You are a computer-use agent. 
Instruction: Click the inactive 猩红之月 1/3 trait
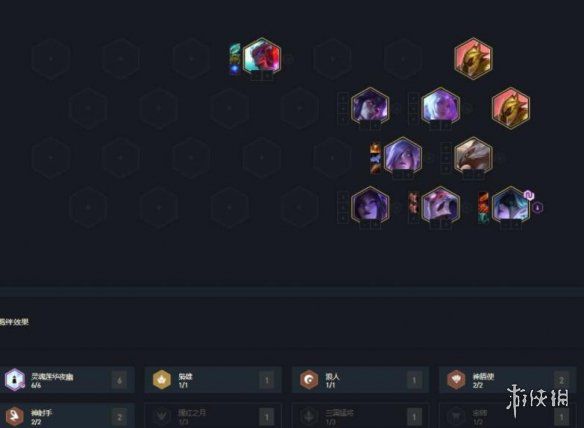213,416
